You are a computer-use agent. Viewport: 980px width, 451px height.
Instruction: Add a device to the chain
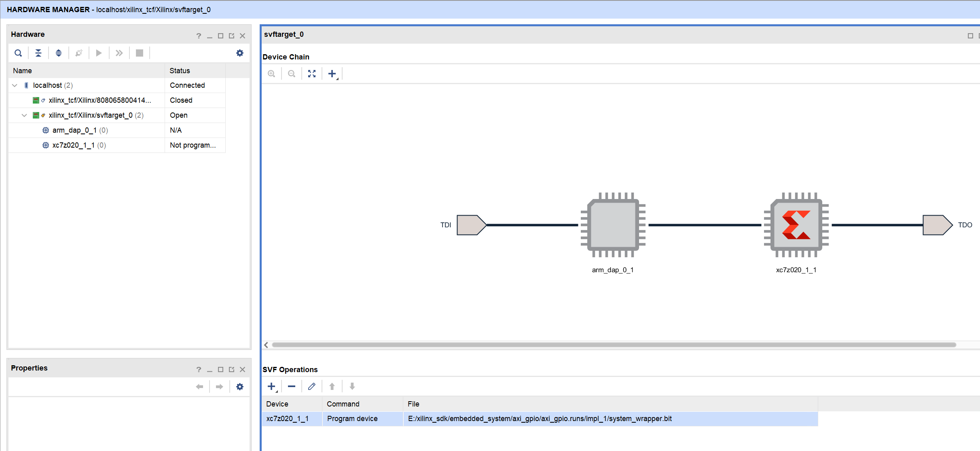coord(332,74)
